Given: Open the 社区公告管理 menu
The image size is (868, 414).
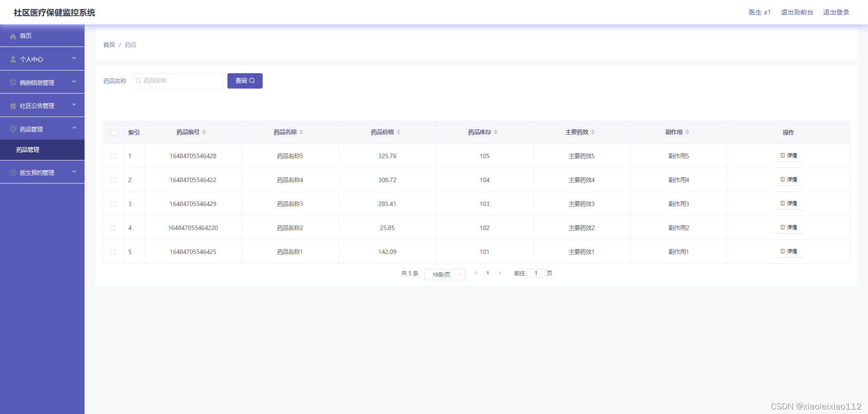Looking at the screenshot, I should coord(42,105).
